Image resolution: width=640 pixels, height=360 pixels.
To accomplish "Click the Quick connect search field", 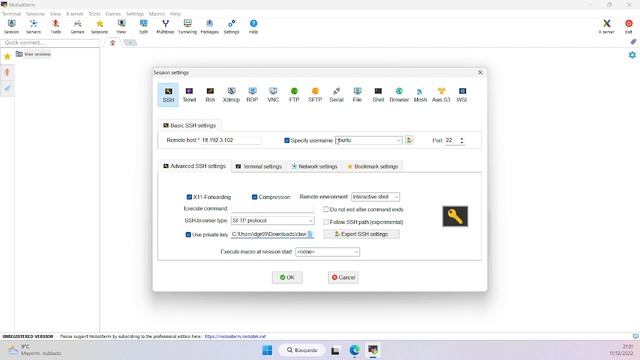I will pyautogui.click(x=50, y=42).
